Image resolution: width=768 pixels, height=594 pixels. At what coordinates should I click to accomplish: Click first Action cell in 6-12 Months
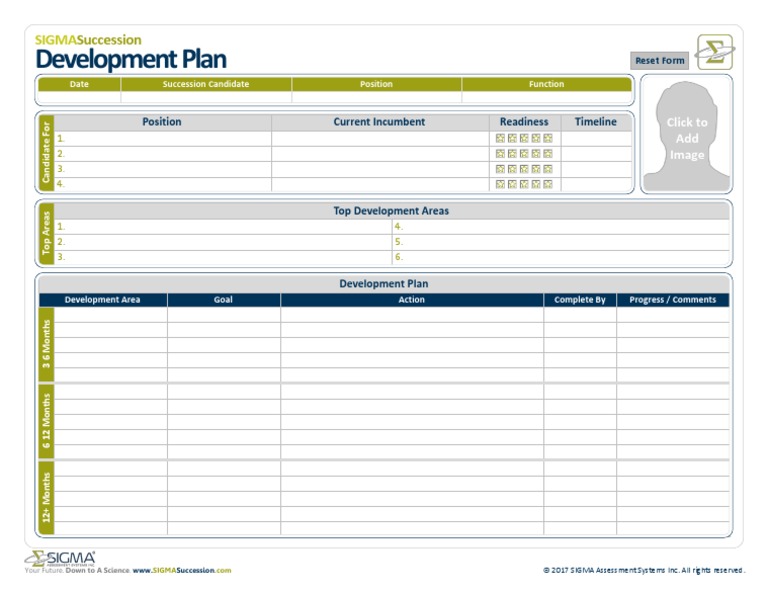pos(412,392)
